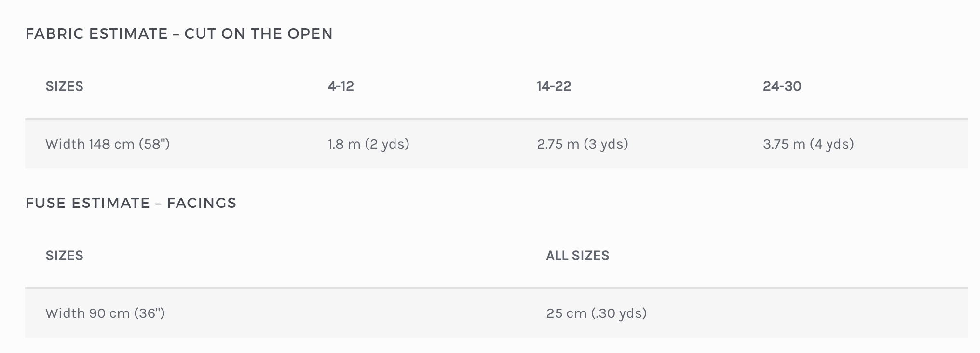Select the 'ALL SIZES' column header
This screenshot has height=353, width=980.
click(577, 256)
